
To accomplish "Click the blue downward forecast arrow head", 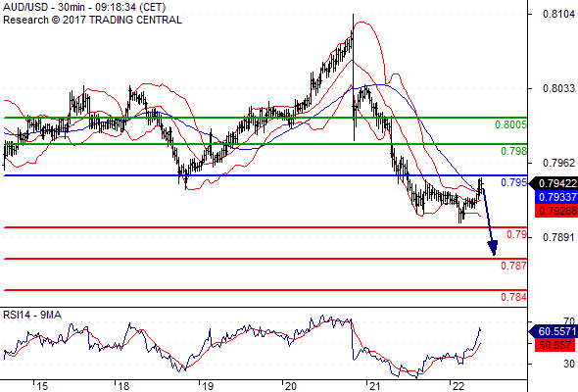I will pos(493,248).
